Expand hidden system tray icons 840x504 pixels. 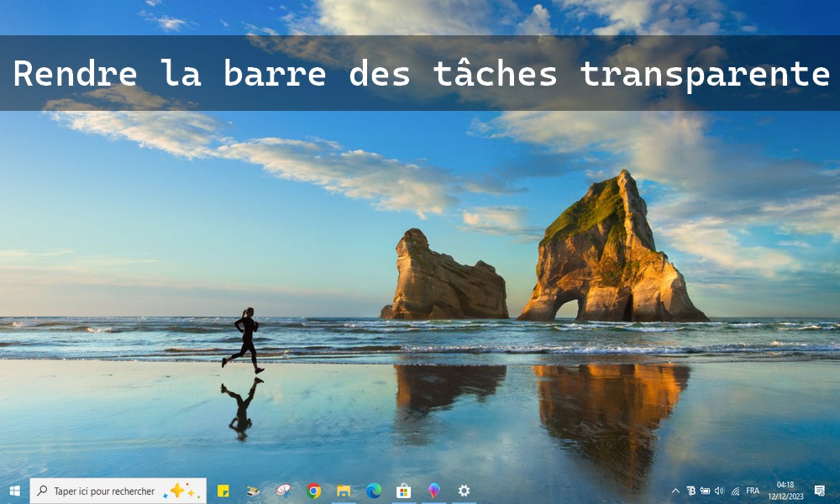click(675, 491)
